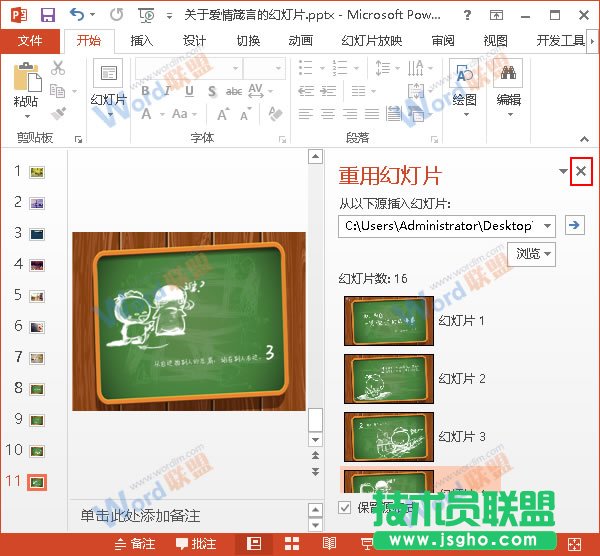Toggle the 批注 comments pane button

click(x=196, y=544)
